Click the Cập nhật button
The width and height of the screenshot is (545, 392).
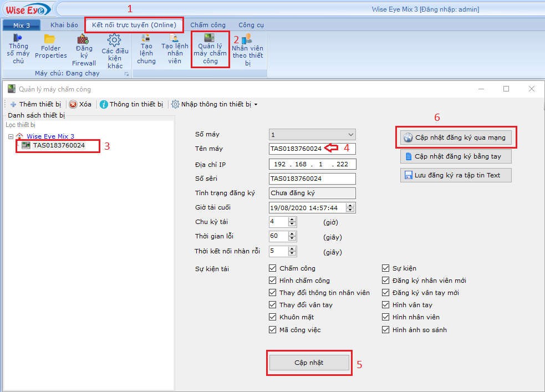point(309,363)
